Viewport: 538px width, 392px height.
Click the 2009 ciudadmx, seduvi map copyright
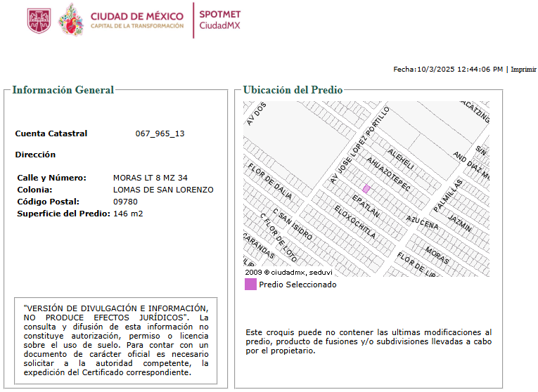coord(288,273)
